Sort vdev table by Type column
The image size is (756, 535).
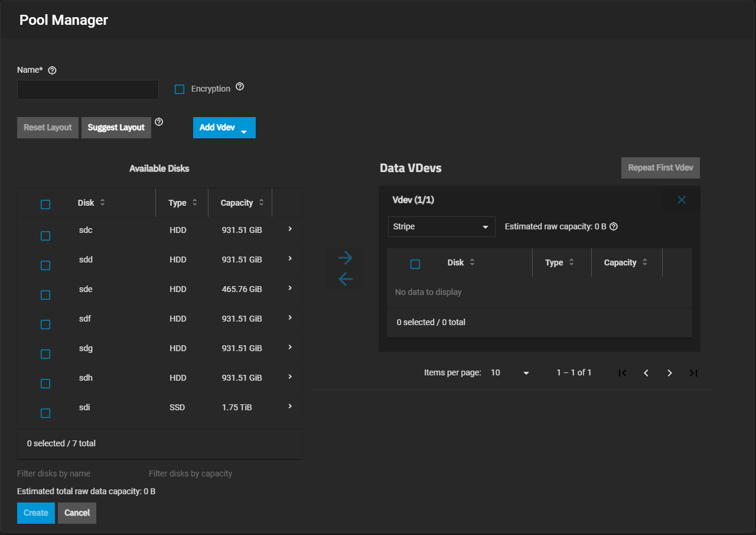(x=560, y=262)
